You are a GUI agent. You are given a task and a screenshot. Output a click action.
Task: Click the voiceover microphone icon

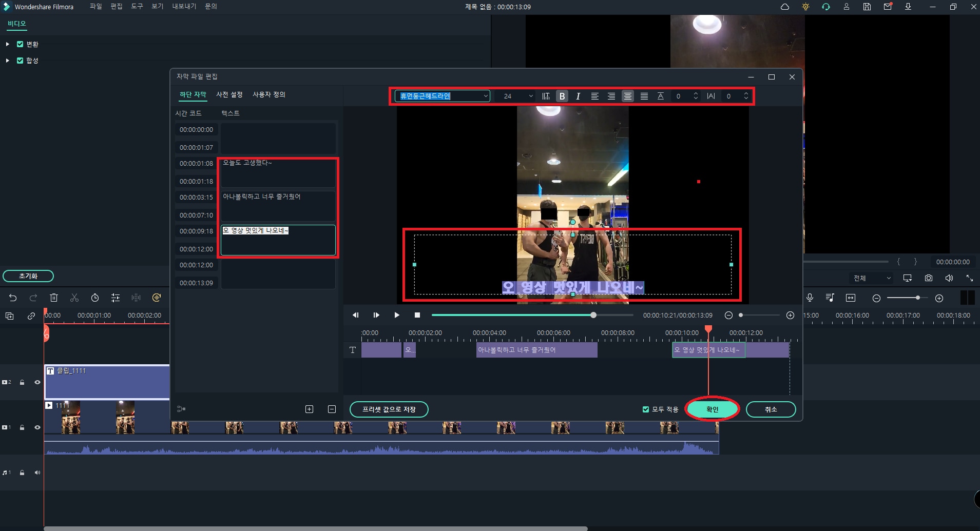pos(810,298)
